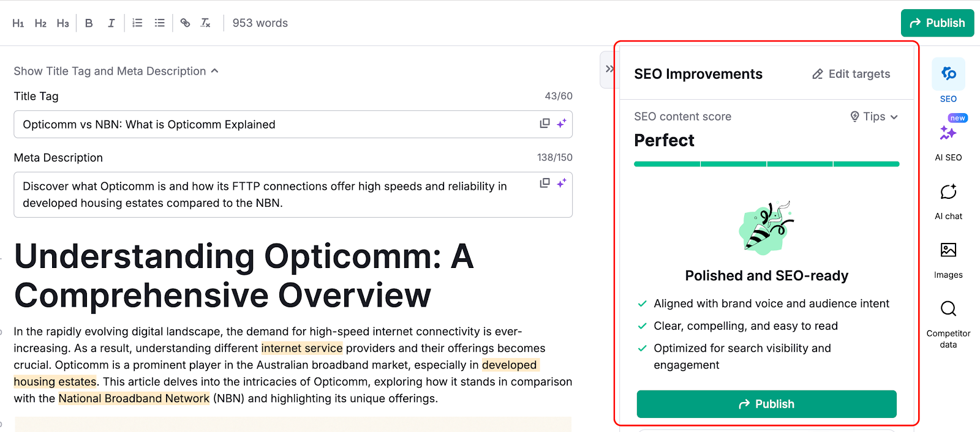This screenshot has width=980, height=432.
Task: Generate AI suggestion for Meta Description
Action: pos(561,182)
